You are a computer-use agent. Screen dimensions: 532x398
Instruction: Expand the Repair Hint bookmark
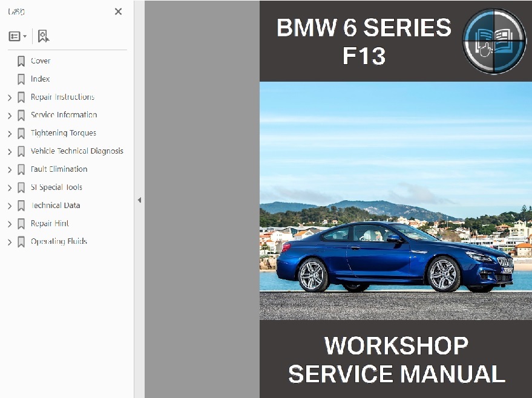pyautogui.click(x=10, y=224)
